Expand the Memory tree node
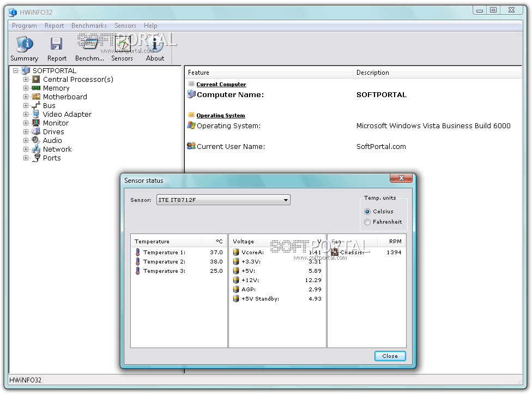 click(x=26, y=88)
